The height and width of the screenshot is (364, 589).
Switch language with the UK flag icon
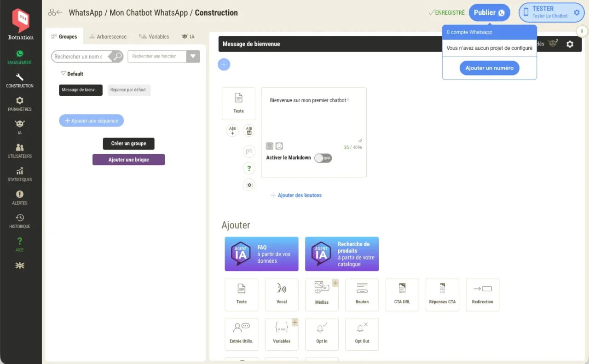(x=20, y=266)
